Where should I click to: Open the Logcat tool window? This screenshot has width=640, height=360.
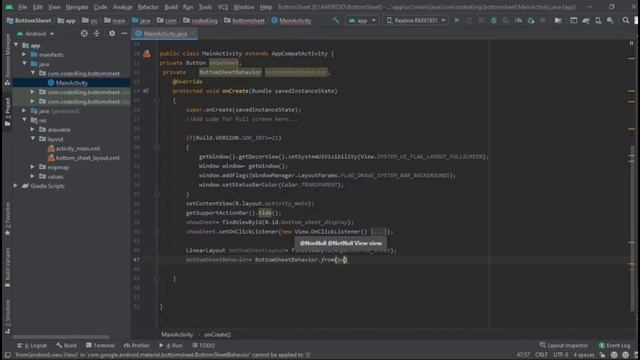(x=32, y=345)
